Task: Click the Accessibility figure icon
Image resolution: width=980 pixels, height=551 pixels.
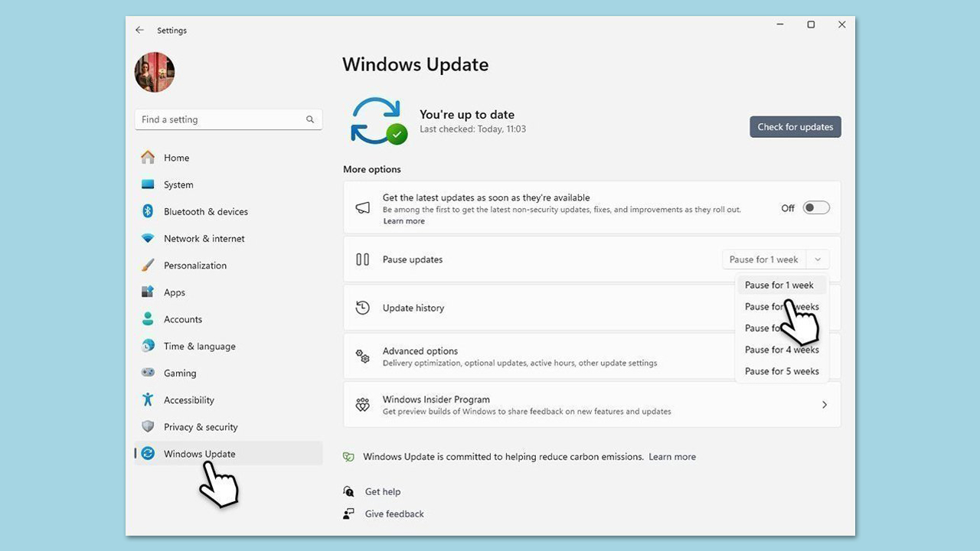Action: (x=148, y=399)
